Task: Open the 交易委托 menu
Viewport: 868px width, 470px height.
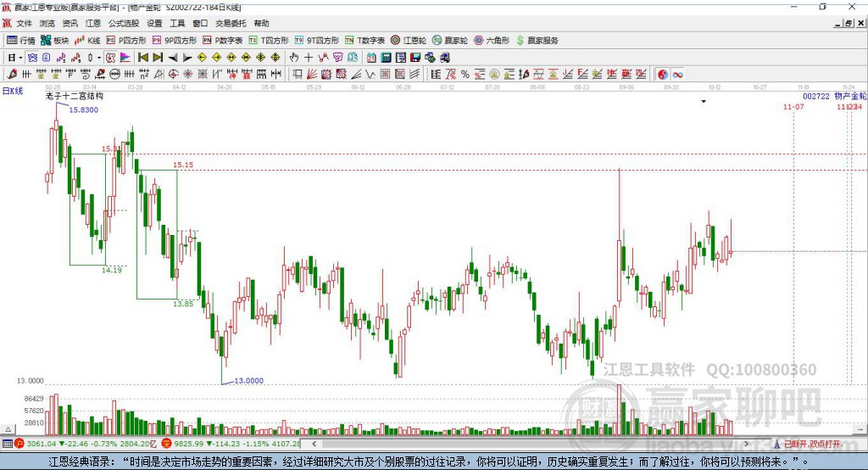Action: pyautogui.click(x=231, y=23)
